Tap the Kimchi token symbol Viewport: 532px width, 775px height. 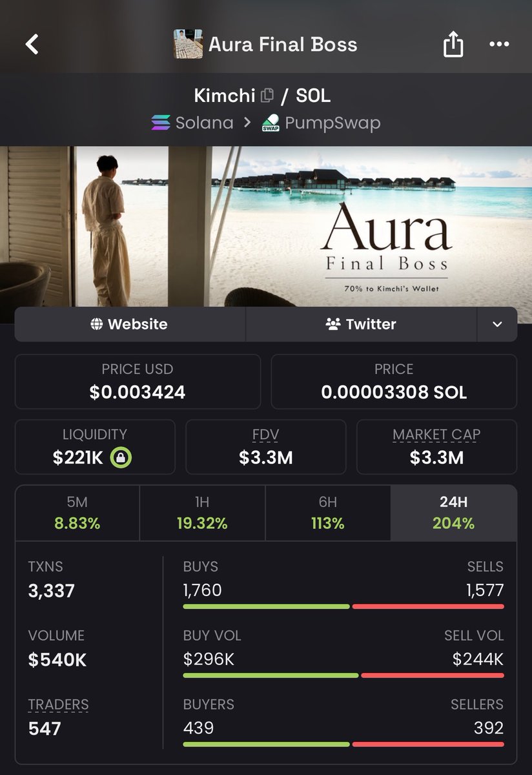click(225, 96)
